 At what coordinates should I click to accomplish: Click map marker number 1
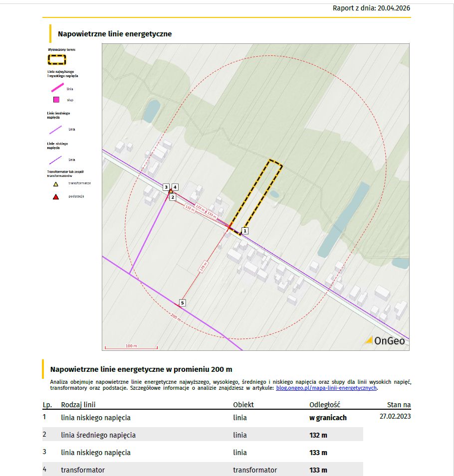click(245, 231)
